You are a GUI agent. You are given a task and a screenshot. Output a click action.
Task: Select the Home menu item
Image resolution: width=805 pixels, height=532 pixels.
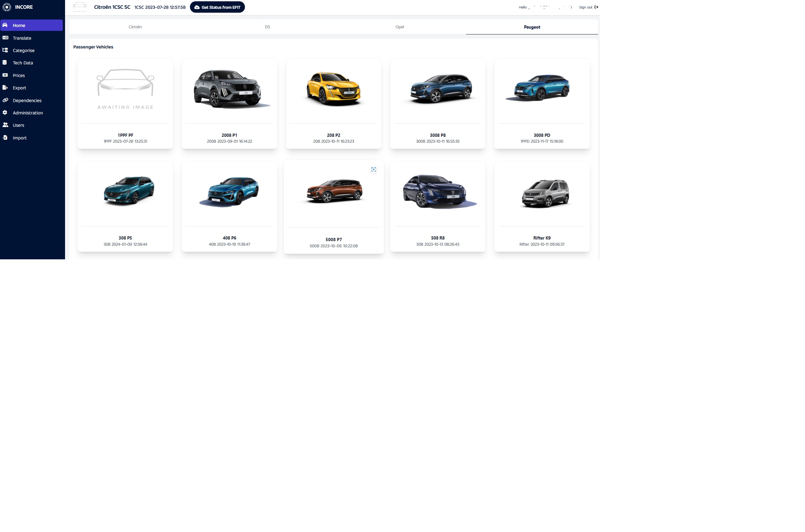(x=32, y=25)
